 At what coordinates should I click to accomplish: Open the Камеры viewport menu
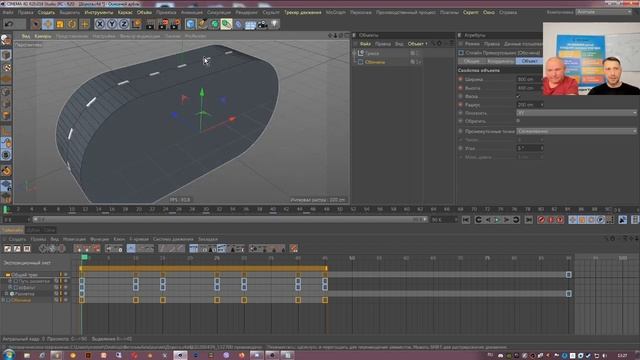(43, 36)
